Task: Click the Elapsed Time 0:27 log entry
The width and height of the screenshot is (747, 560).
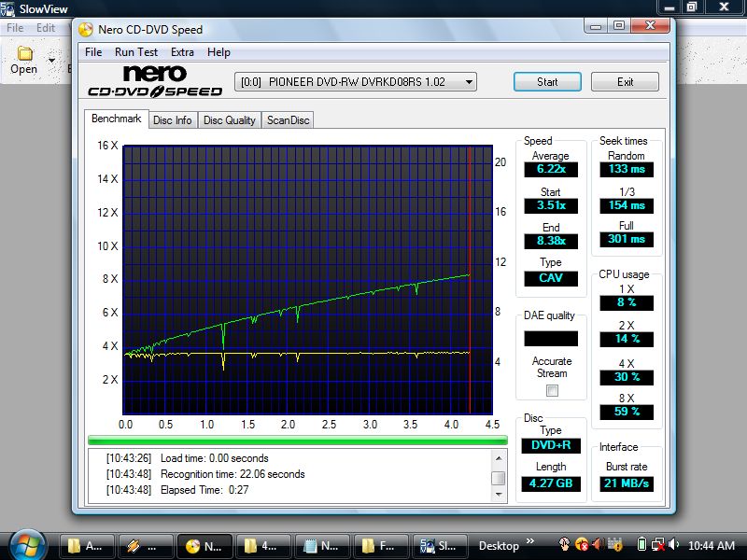Action: (177, 489)
